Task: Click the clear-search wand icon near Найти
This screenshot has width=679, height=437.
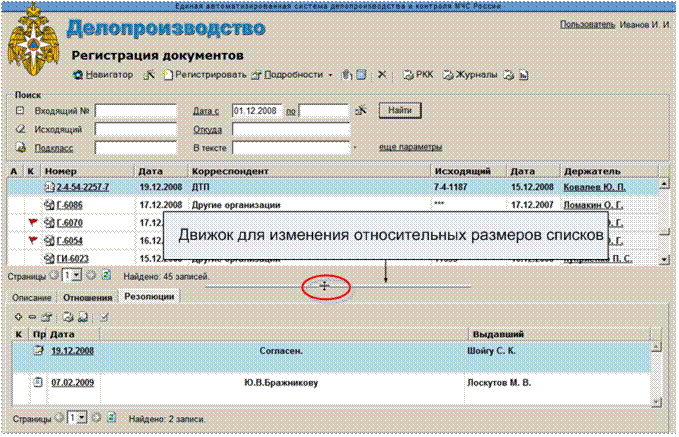Action: (x=360, y=111)
